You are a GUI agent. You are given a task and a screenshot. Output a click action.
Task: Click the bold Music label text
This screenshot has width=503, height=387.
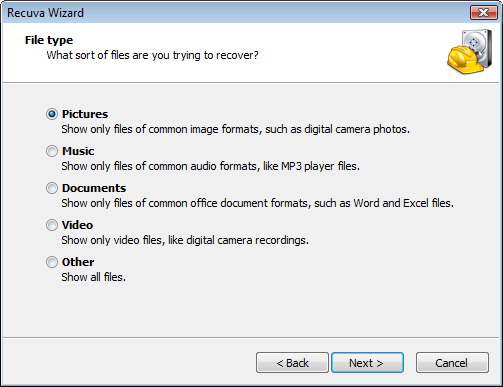[x=78, y=151]
